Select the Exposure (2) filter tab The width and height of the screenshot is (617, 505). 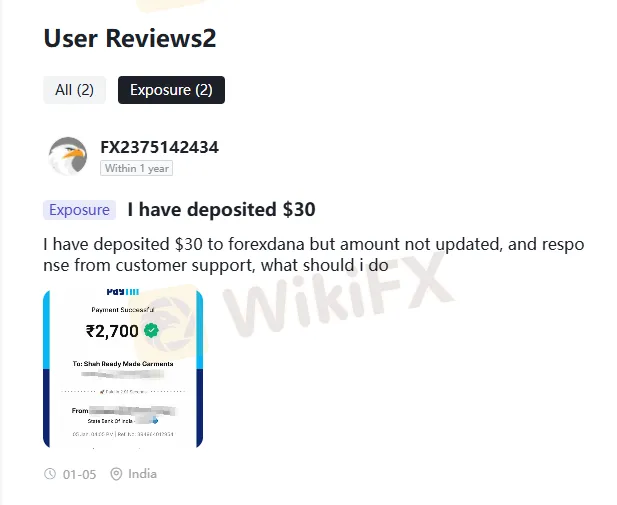tap(171, 90)
